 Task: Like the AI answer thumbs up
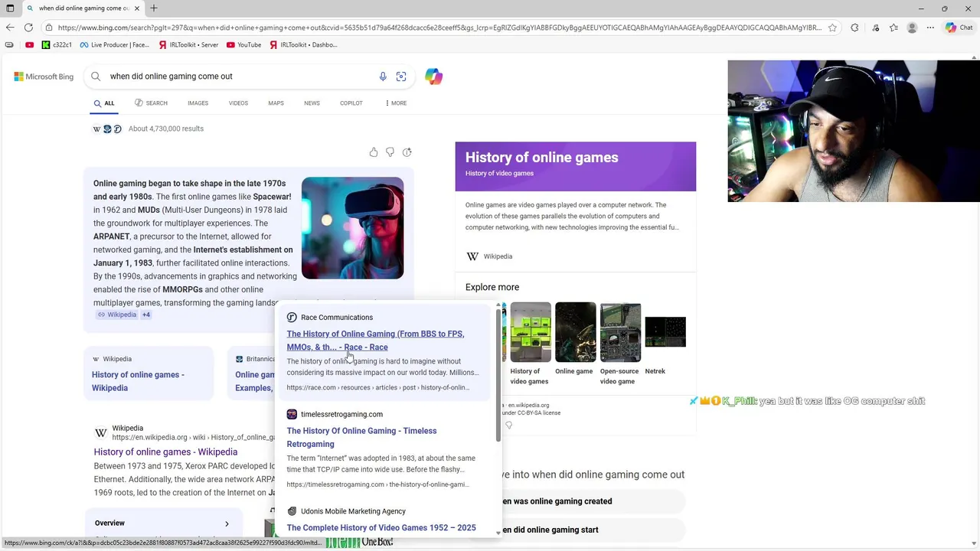point(374,152)
